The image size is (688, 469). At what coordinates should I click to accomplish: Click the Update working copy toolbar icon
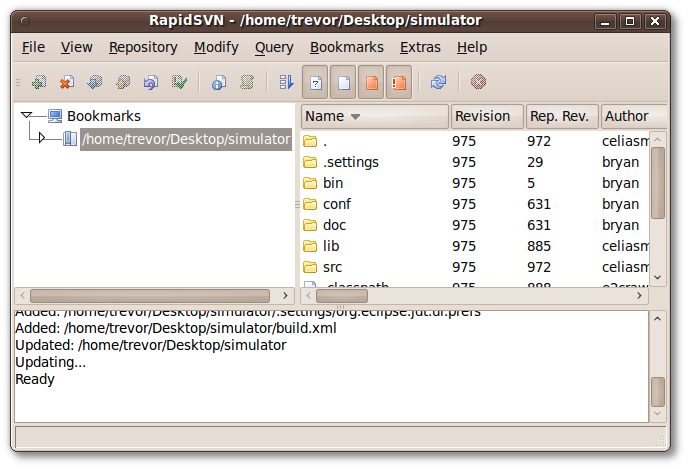[95, 82]
